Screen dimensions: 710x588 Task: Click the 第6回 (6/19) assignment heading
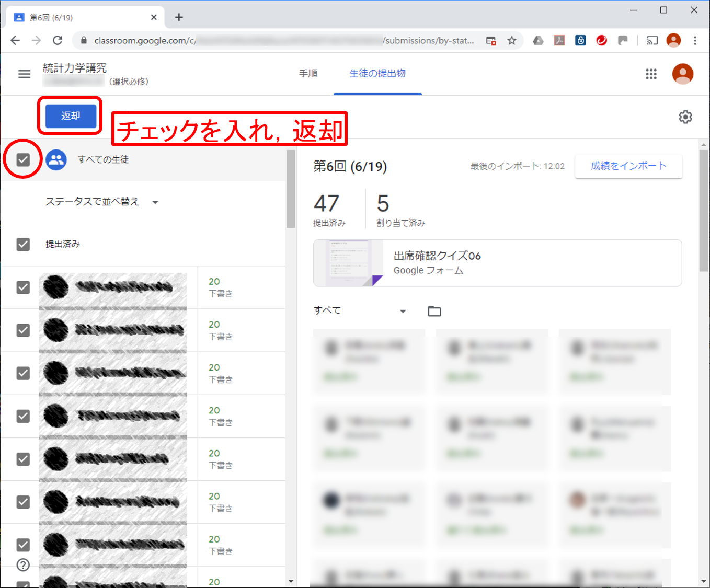coord(350,166)
